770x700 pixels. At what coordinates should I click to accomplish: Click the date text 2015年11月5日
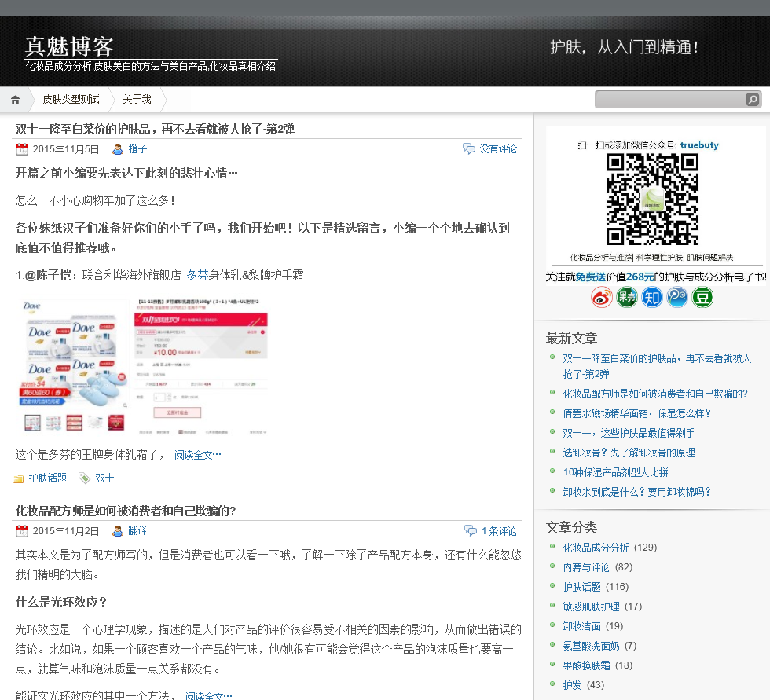pyautogui.click(x=66, y=149)
